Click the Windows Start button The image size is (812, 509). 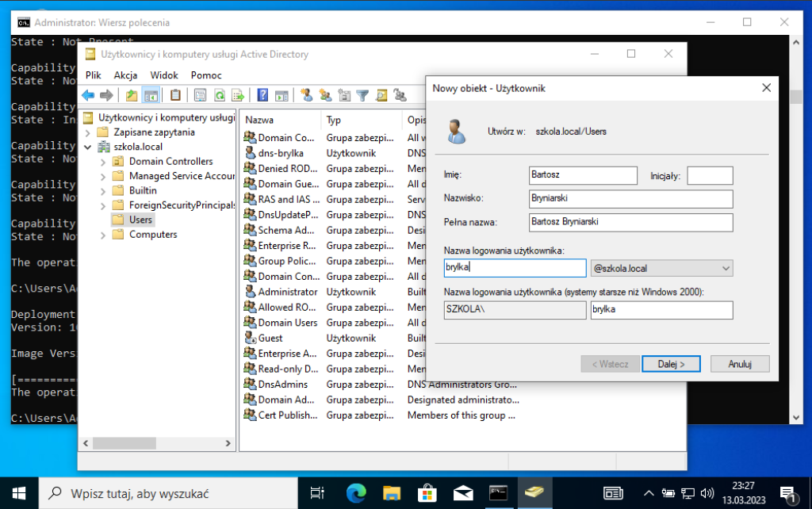(x=19, y=493)
